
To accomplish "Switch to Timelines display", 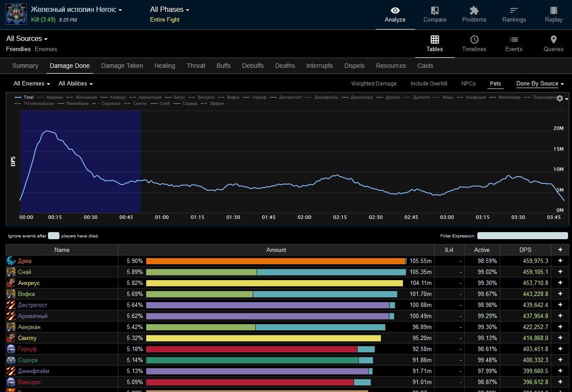I will (x=474, y=44).
